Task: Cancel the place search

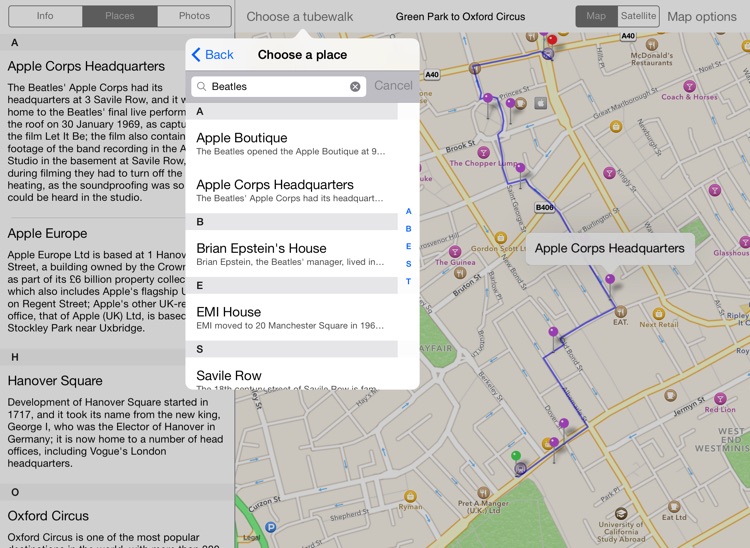Action: [x=393, y=86]
